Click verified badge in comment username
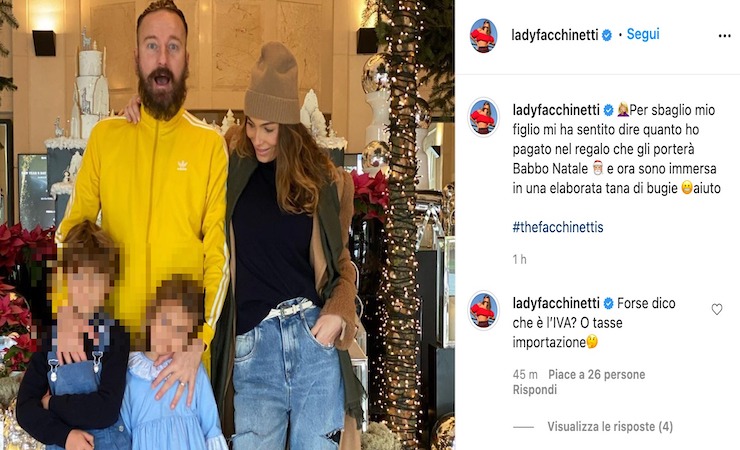 (x=608, y=303)
